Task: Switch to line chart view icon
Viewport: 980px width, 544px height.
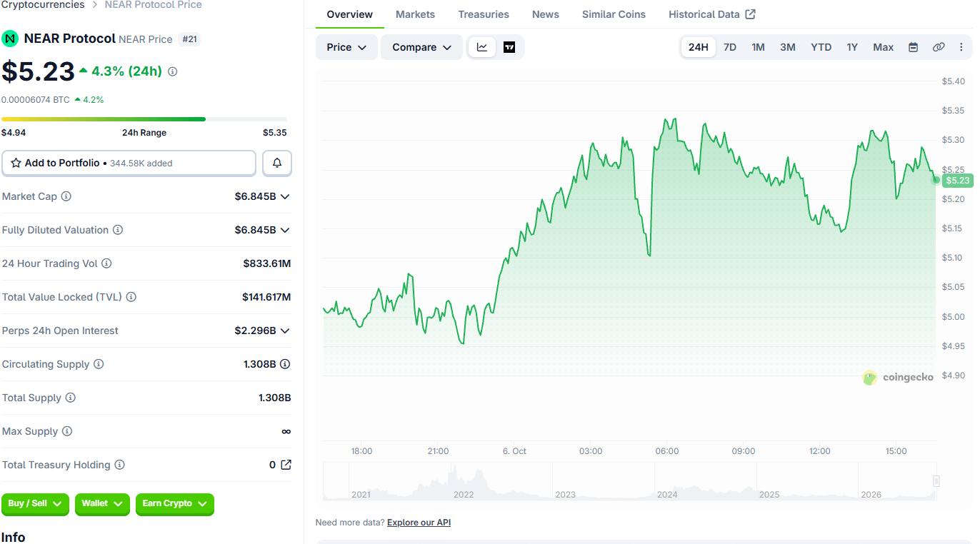Action: coord(482,47)
